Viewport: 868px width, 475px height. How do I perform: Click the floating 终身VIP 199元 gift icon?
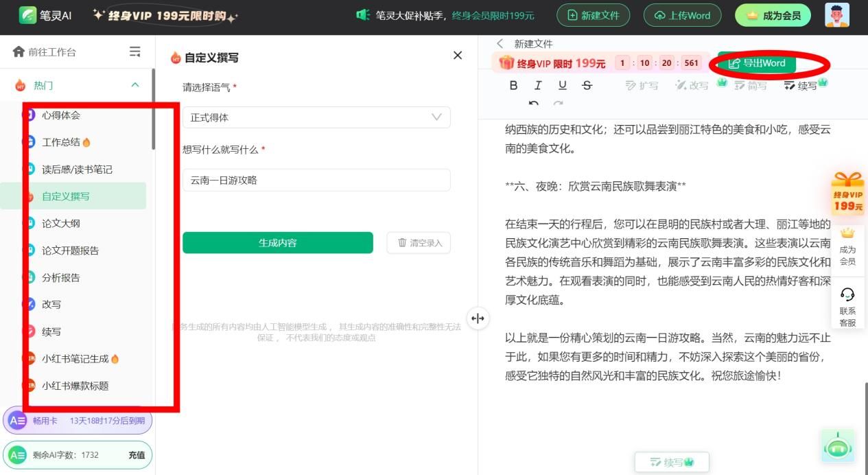pos(848,192)
